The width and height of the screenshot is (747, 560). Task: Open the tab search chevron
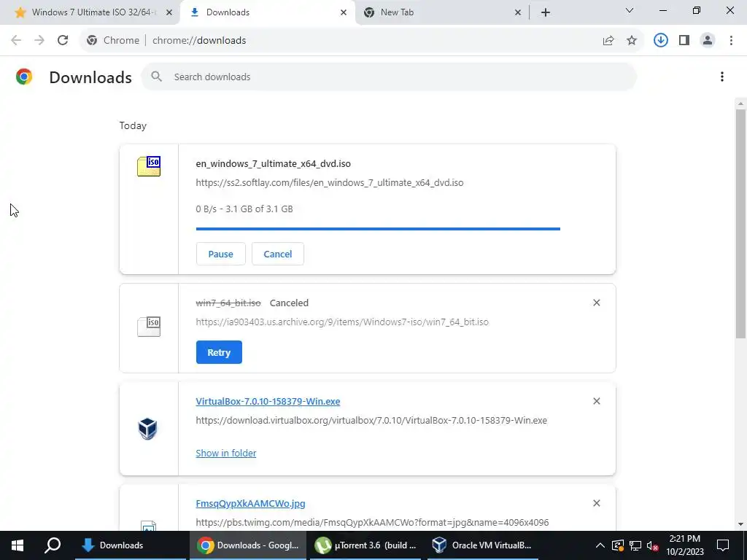pos(629,10)
